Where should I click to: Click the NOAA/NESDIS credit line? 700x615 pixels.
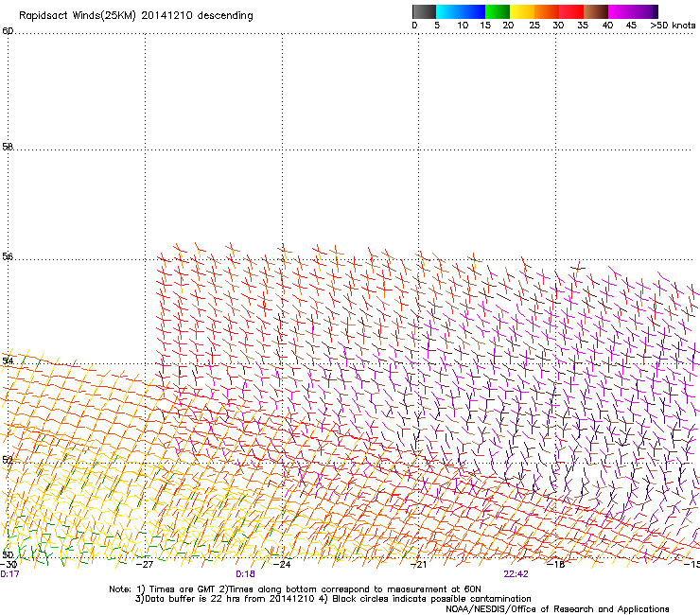[557, 609]
